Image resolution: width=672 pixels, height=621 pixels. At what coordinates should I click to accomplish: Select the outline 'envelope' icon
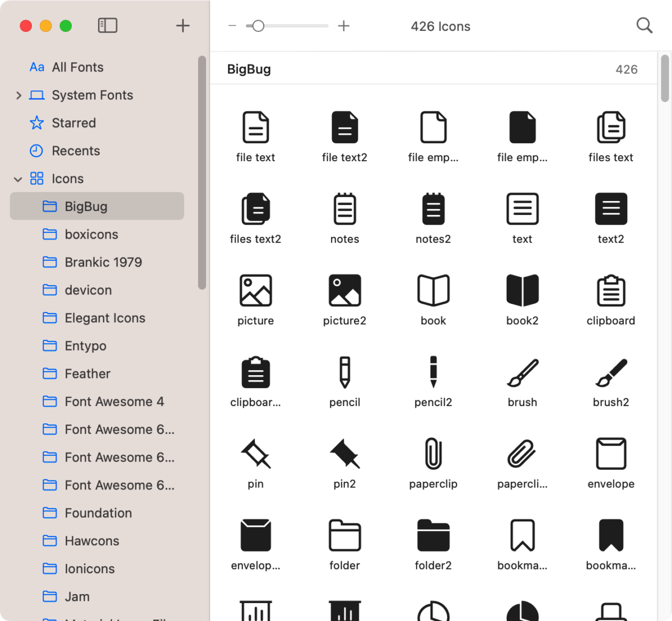pos(611,454)
